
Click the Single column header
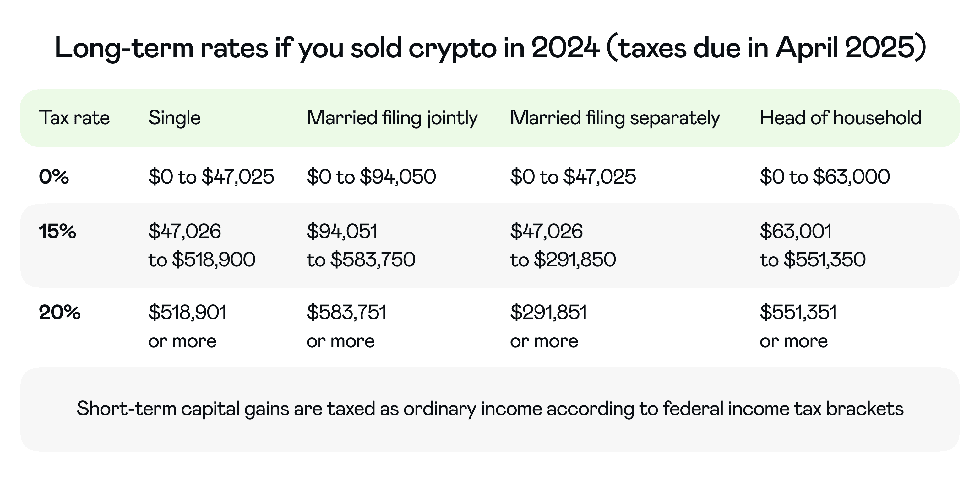174,118
